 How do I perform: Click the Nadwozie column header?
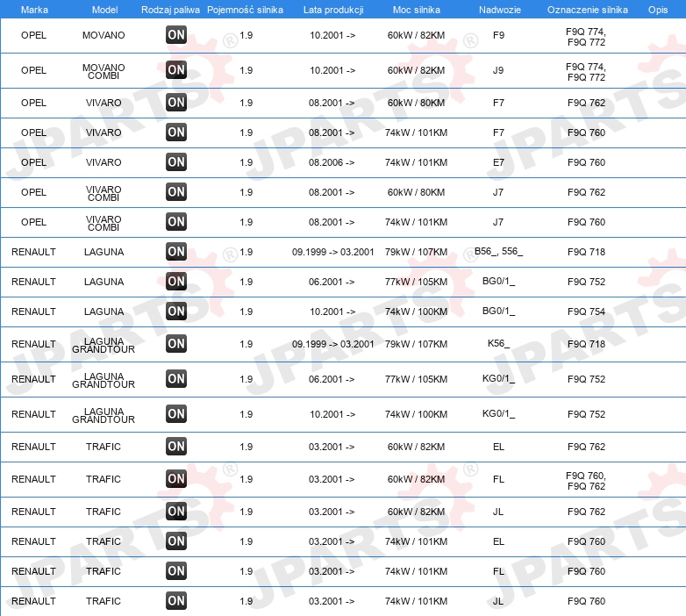pos(500,10)
